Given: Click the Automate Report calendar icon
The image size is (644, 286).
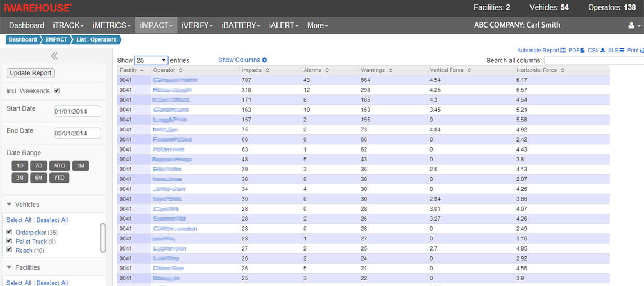Looking at the screenshot, I should (x=563, y=51).
